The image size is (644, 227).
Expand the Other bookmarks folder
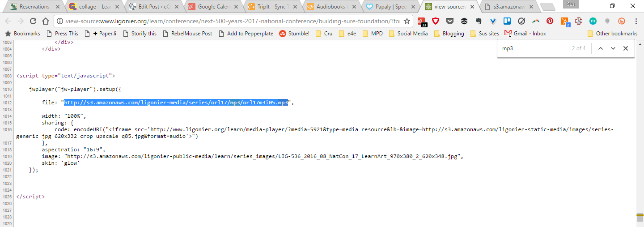click(612, 34)
